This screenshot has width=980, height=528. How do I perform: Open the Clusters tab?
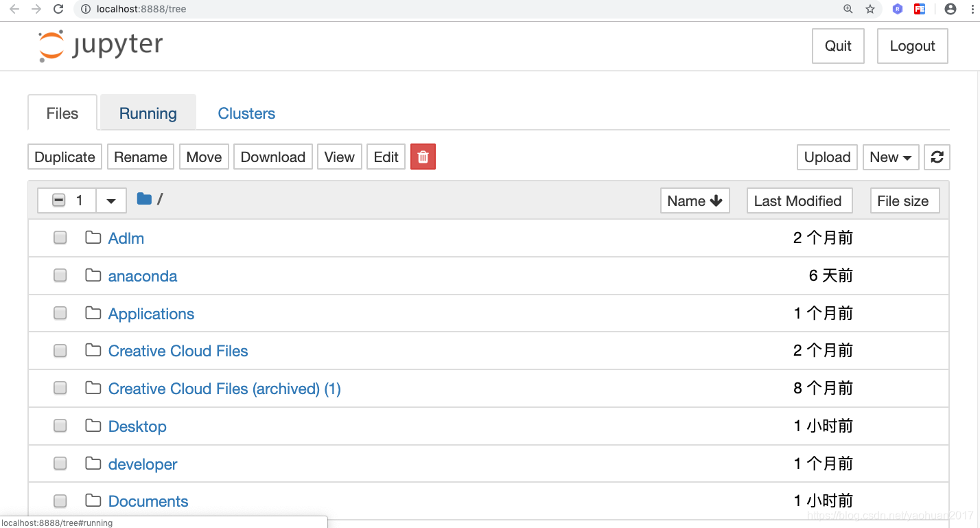(x=246, y=113)
